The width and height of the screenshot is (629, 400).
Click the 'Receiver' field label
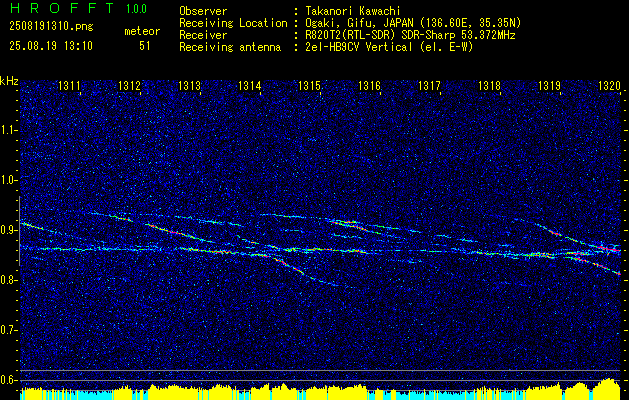coord(203,35)
